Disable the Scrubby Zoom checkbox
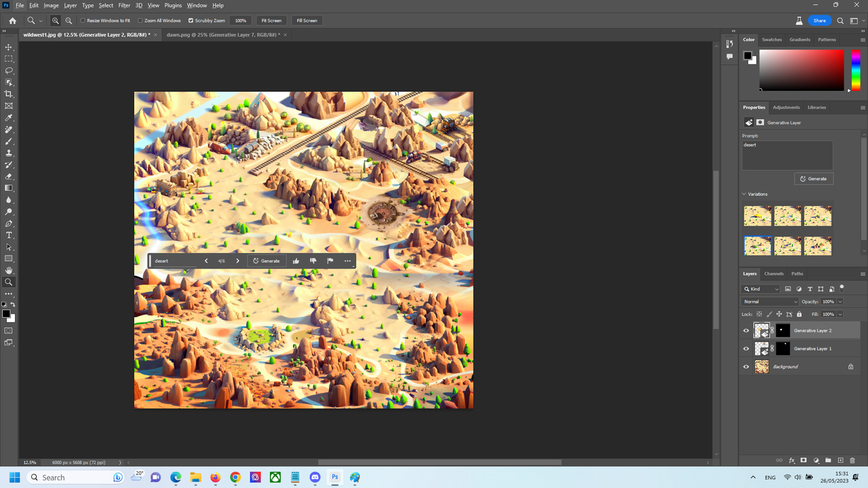868x488 pixels. point(191,20)
